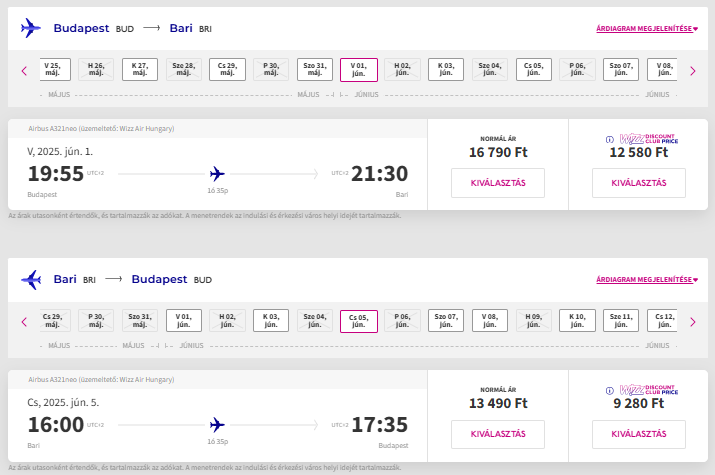Choose return Discount Club 9 280 Ft Kiválasztás
Viewport: 715px width, 475px height.
(638, 434)
